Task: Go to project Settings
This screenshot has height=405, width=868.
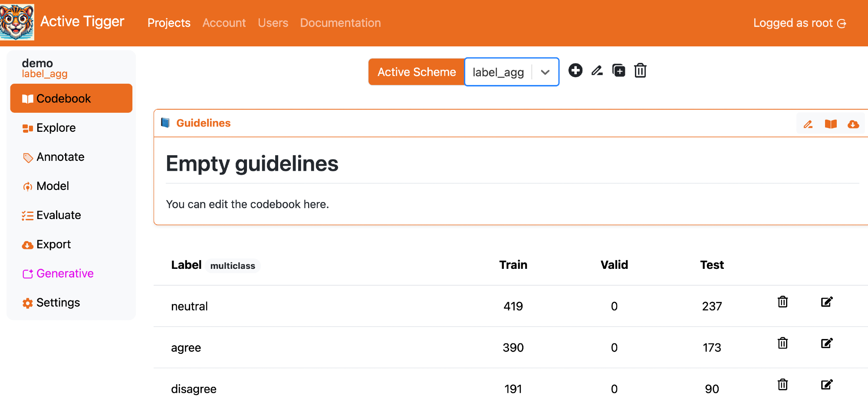Action: 58,303
